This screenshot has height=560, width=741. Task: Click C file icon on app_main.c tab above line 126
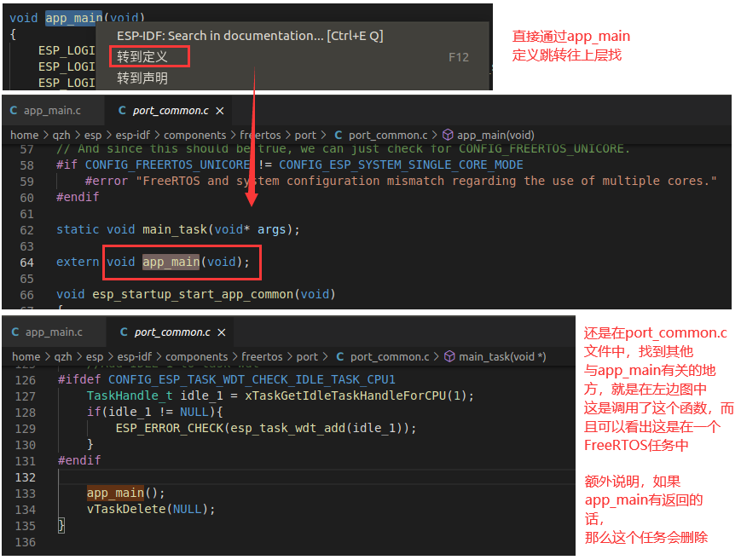(x=15, y=332)
